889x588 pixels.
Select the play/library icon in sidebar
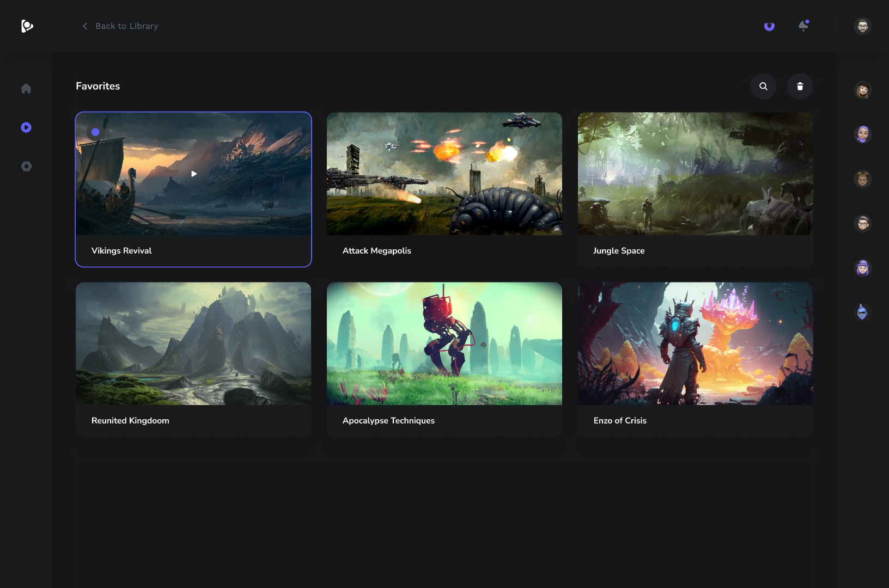pos(26,127)
